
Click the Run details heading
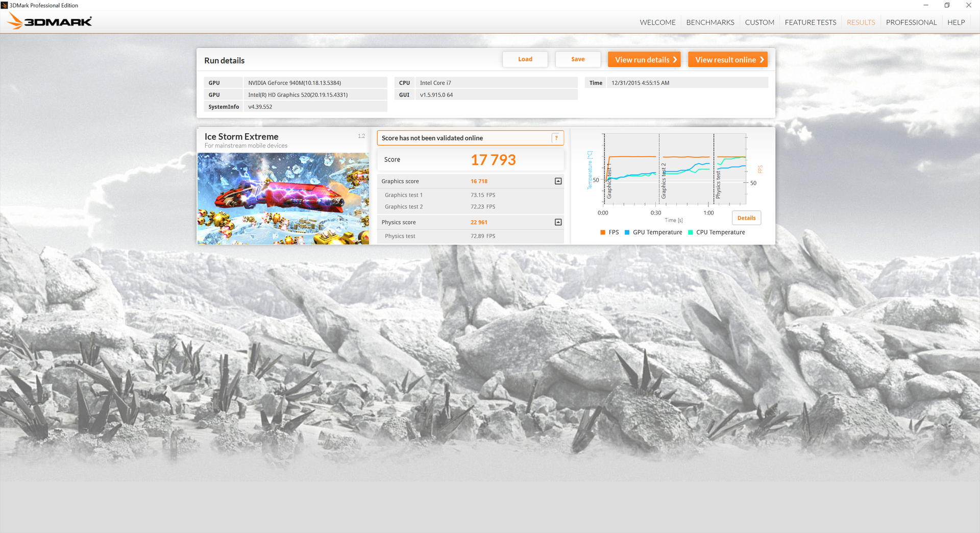224,60
